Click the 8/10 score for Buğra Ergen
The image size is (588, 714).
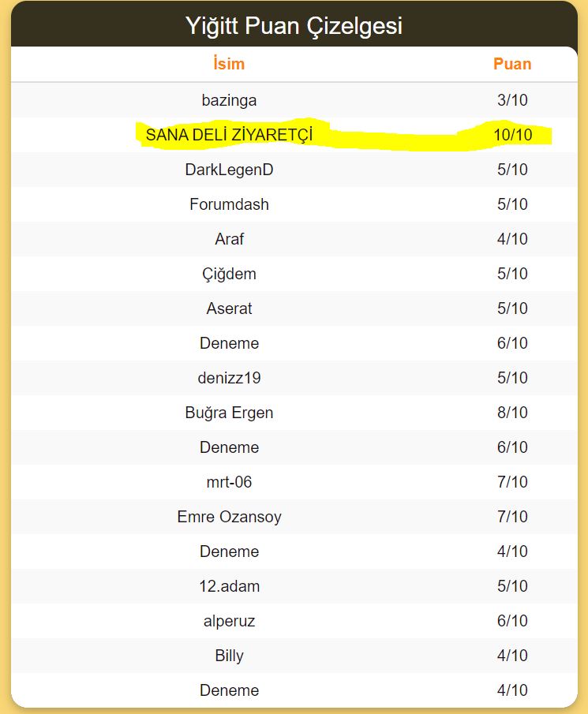[x=512, y=413]
